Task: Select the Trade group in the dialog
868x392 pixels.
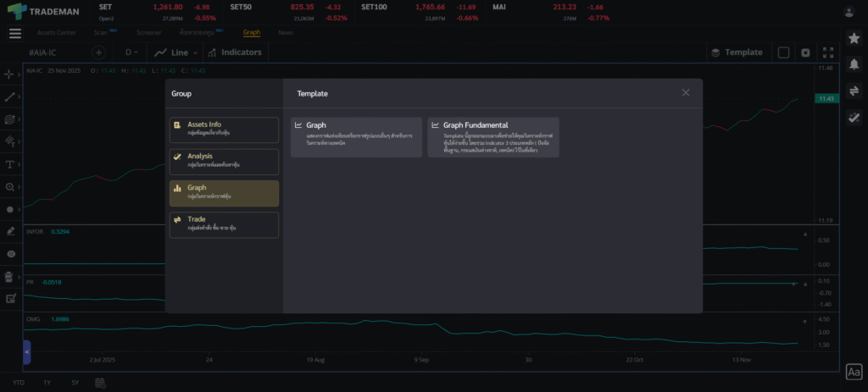Action: 224,224
